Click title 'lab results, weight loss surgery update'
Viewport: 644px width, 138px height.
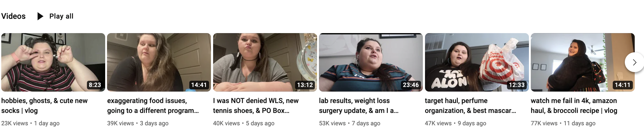pos(359,106)
